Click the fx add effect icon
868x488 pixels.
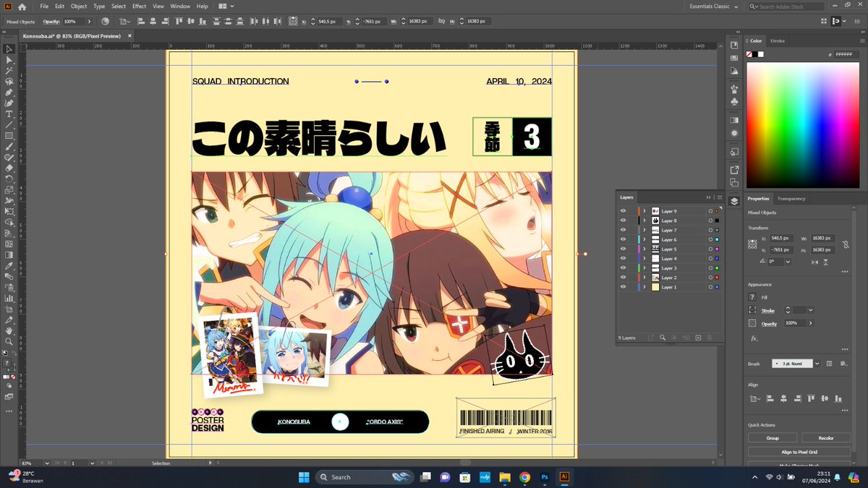[754, 338]
